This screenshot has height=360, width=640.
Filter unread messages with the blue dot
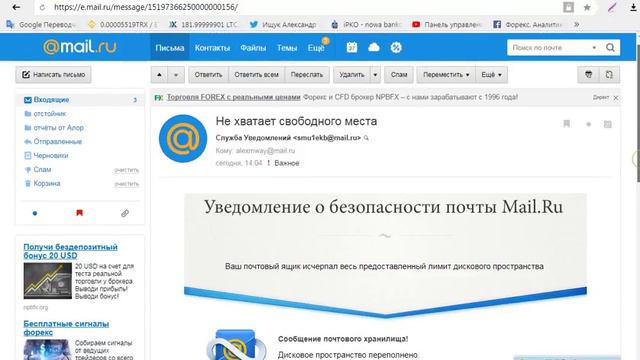point(35,213)
